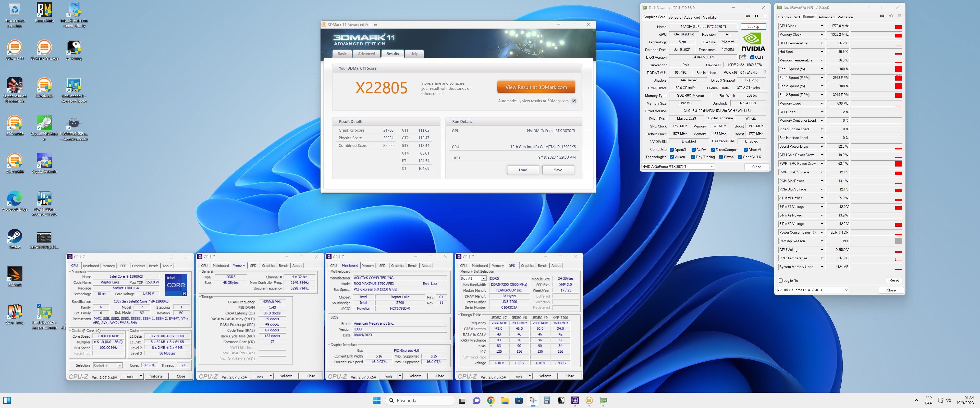980x408 pixels.
Task: Open Advanced tab in GPU-Z Sensors window
Action: pyautogui.click(x=826, y=17)
